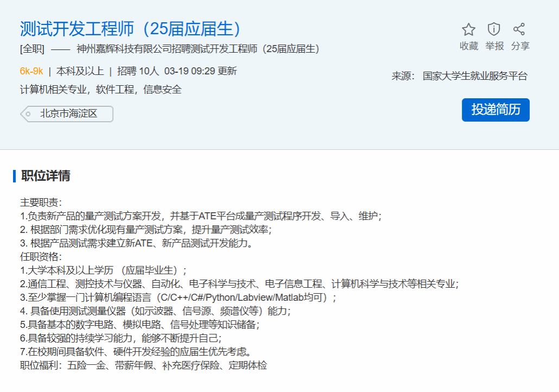
Task: Click the blue bar beside 职位详情
Action: pos(14,176)
